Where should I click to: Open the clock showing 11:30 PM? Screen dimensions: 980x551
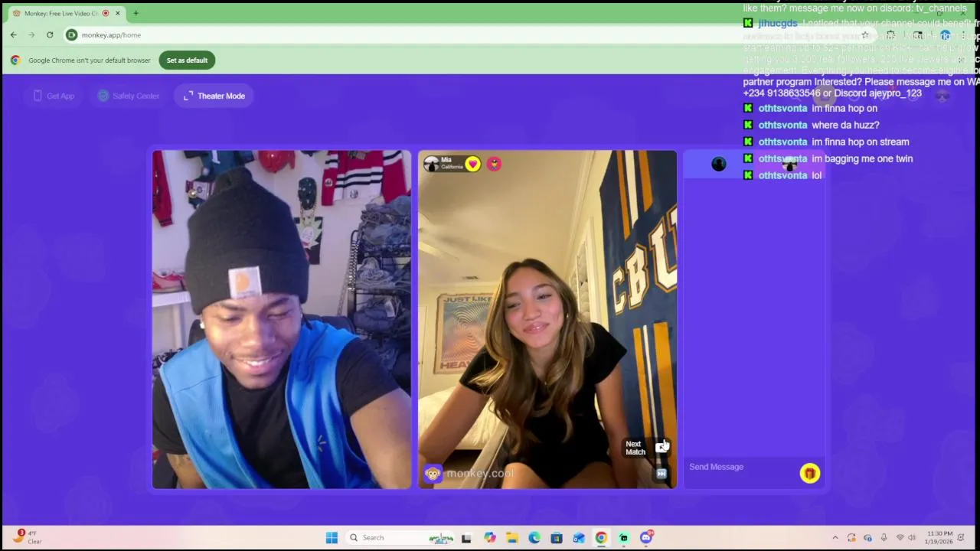click(939, 537)
